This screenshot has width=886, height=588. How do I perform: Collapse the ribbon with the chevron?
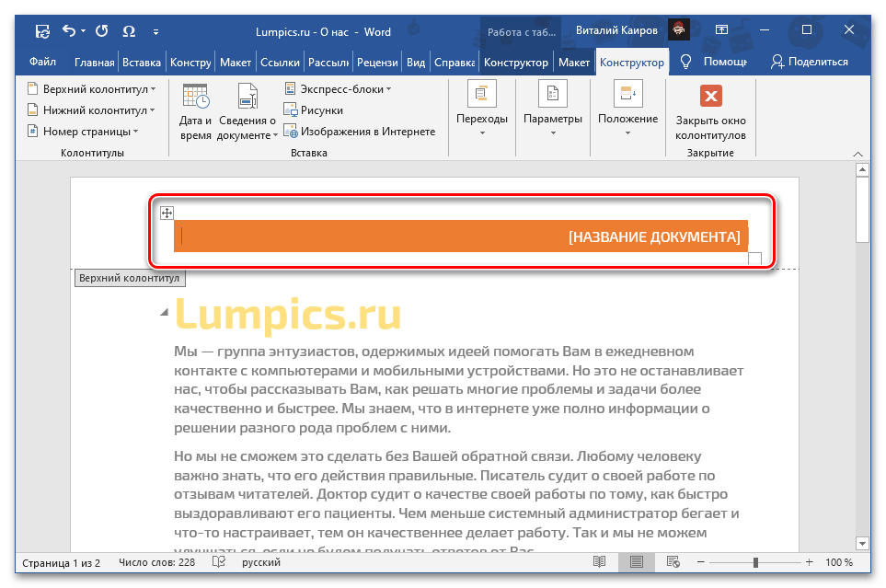[857, 154]
